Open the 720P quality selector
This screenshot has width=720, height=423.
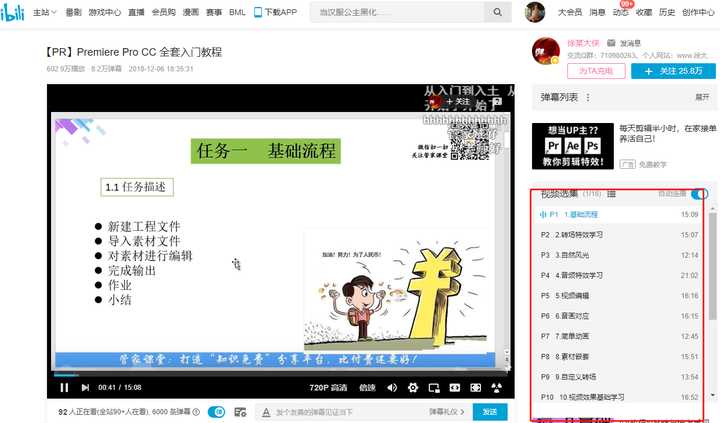(x=328, y=388)
